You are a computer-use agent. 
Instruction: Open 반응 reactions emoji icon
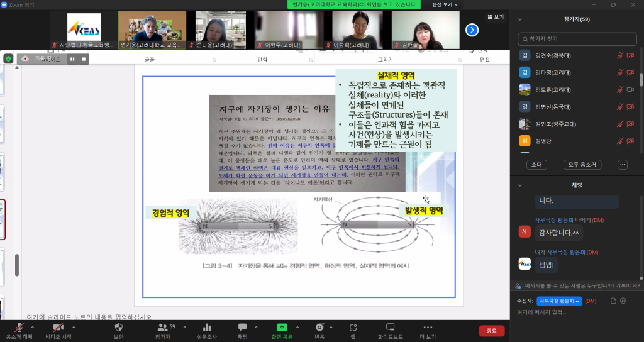[319, 328]
